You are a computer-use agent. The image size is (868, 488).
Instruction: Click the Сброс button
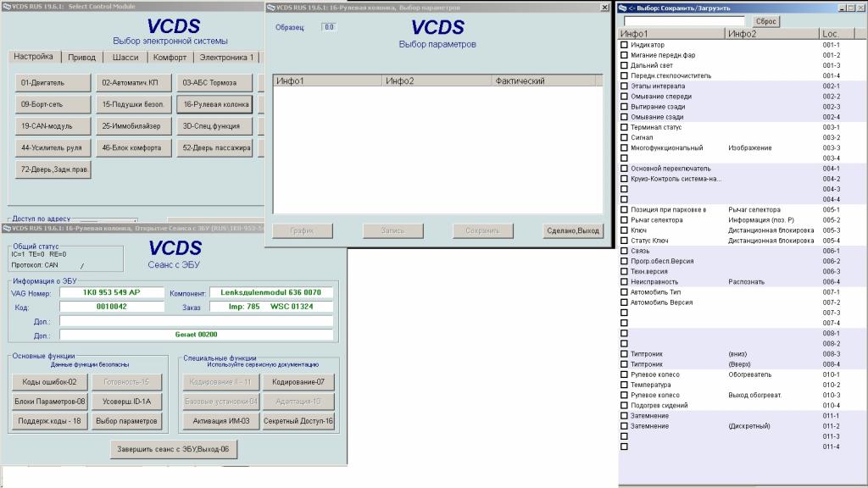coord(765,21)
